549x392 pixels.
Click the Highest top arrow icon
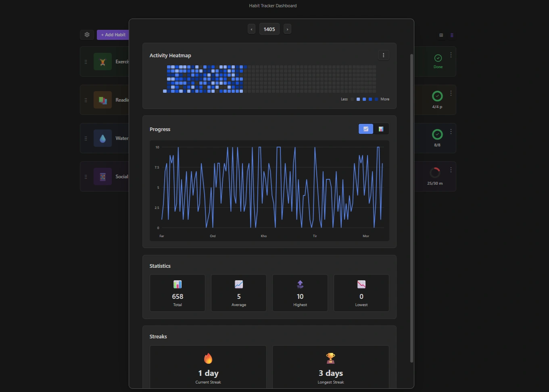(300, 284)
